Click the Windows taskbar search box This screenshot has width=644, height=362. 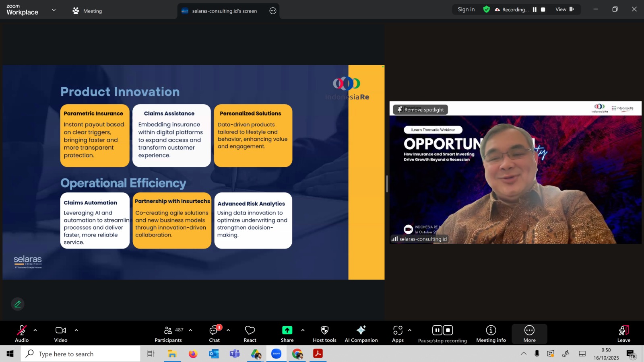click(80, 354)
